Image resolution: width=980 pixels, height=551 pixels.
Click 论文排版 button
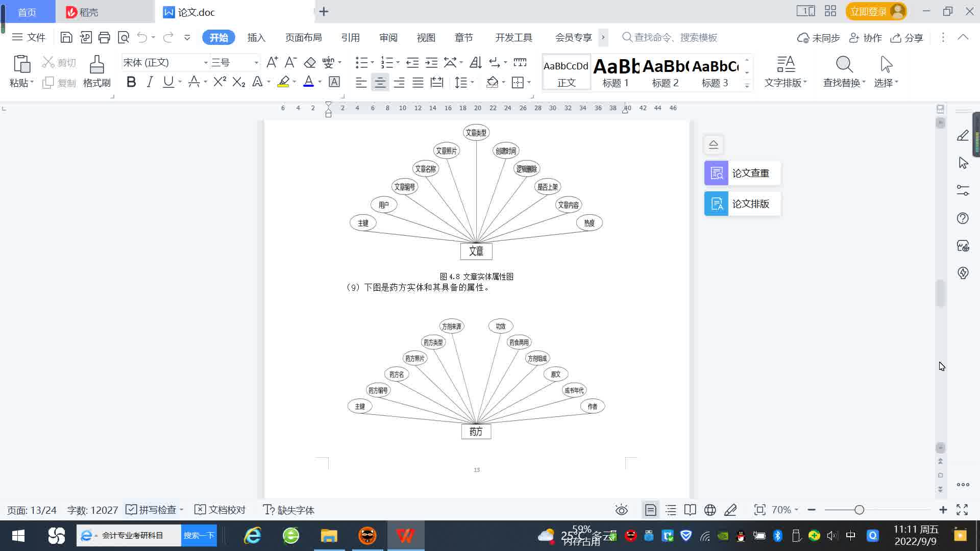742,204
